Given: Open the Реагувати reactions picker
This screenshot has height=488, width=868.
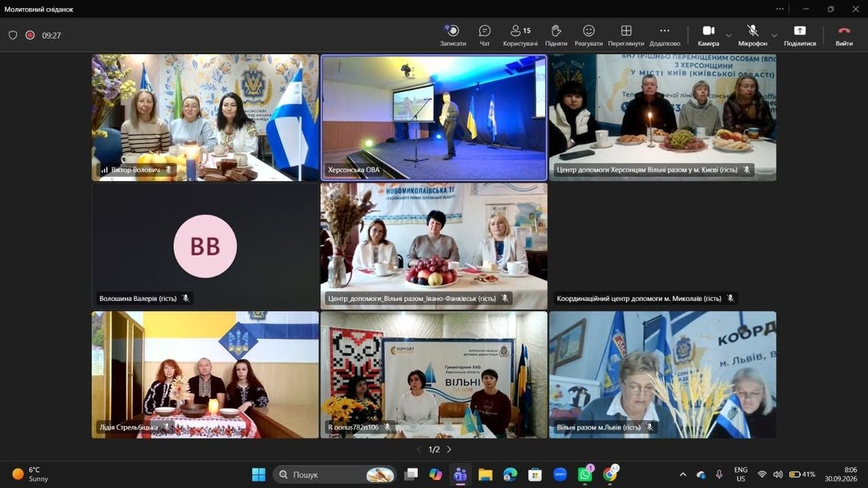Looking at the screenshot, I should click(x=589, y=35).
